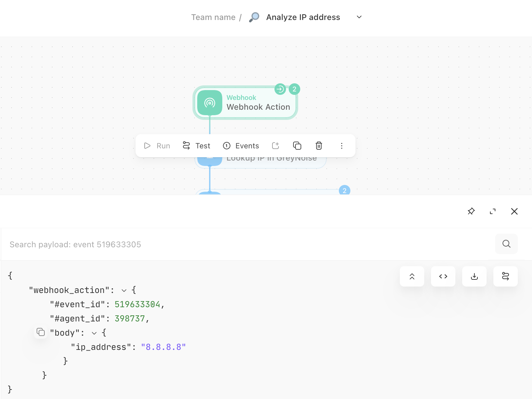
Task: Go to Team name breadcrumb
Action: coord(213,17)
